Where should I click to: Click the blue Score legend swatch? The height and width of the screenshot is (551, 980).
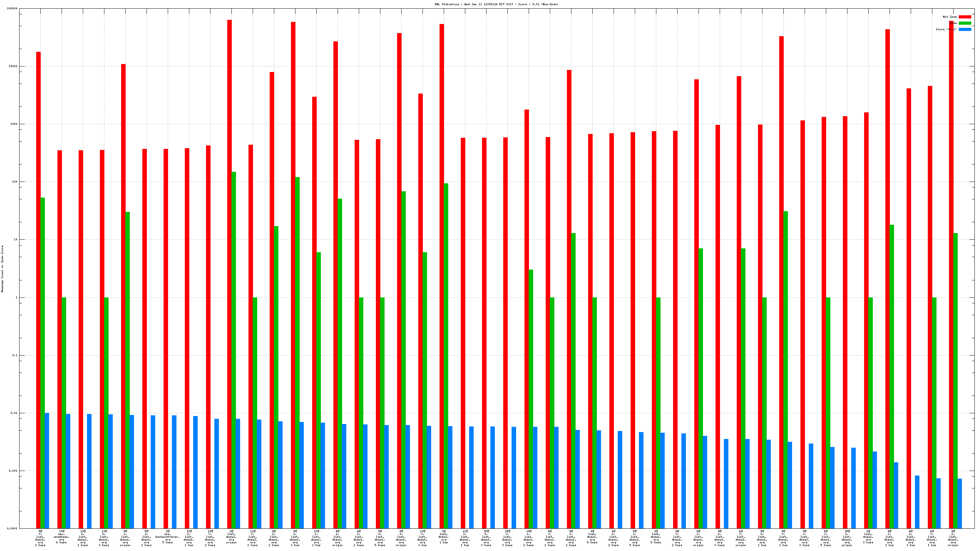coord(964,29)
